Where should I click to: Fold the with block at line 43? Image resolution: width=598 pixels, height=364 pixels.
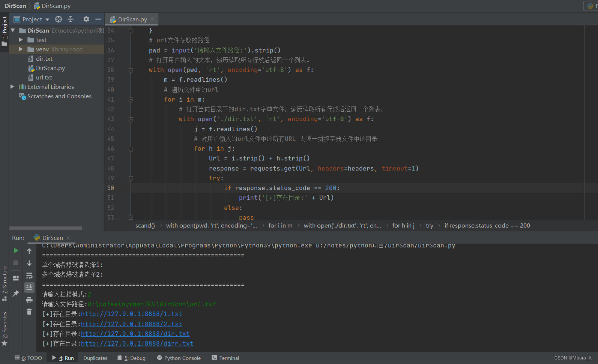pyautogui.click(x=131, y=119)
